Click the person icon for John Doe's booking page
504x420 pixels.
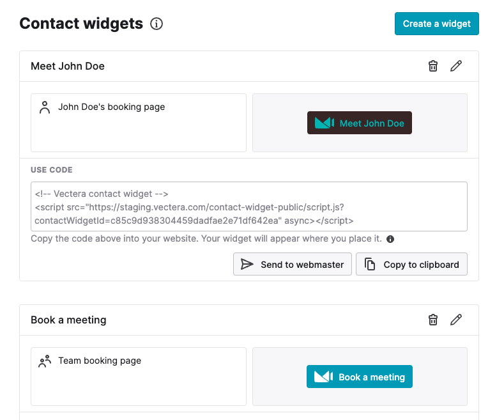45,107
